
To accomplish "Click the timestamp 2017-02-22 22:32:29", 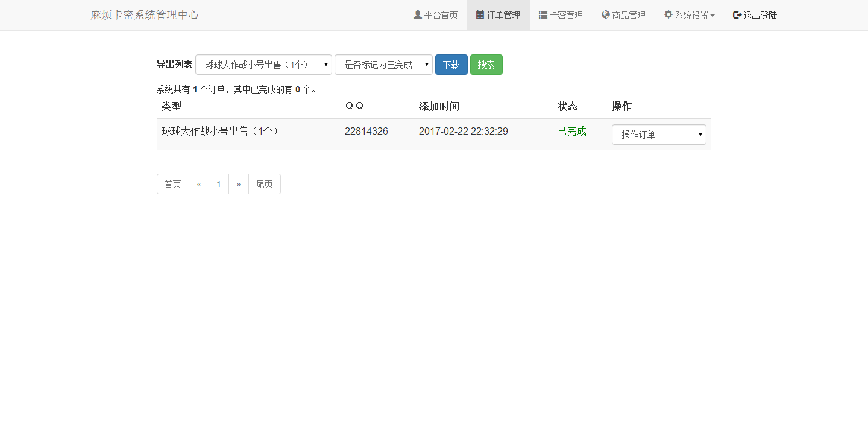I will coord(464,131).
